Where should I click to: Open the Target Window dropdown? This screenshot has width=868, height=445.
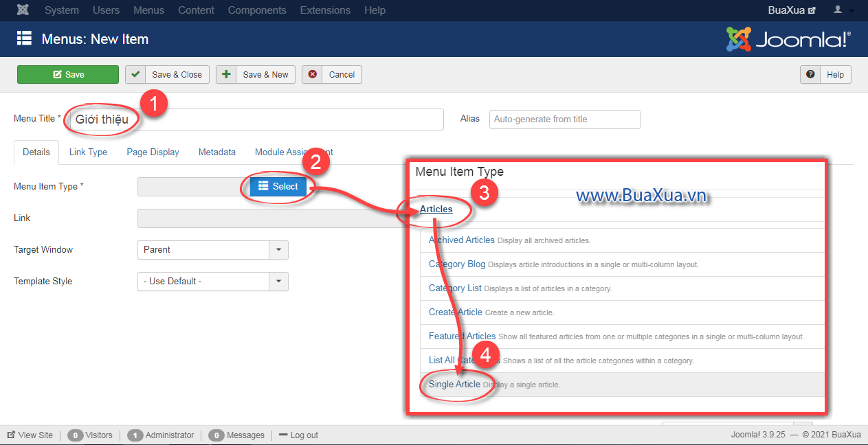tap(213, 250)
